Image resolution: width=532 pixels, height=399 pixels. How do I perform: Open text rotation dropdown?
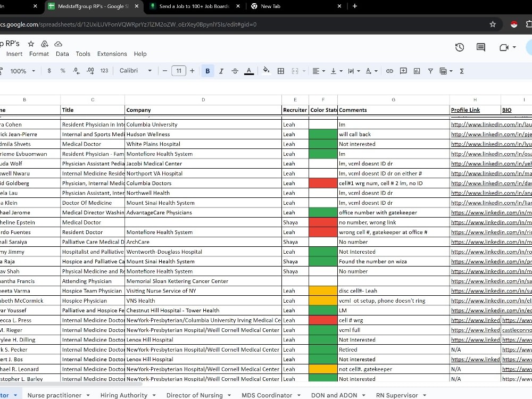click(371, 71)
